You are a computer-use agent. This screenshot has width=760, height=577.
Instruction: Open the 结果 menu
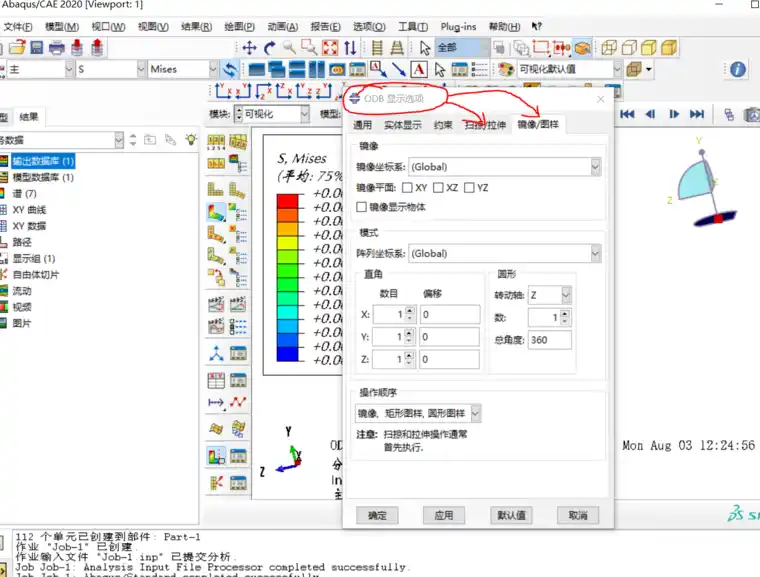pyautogui.click(x=196, y=27)
